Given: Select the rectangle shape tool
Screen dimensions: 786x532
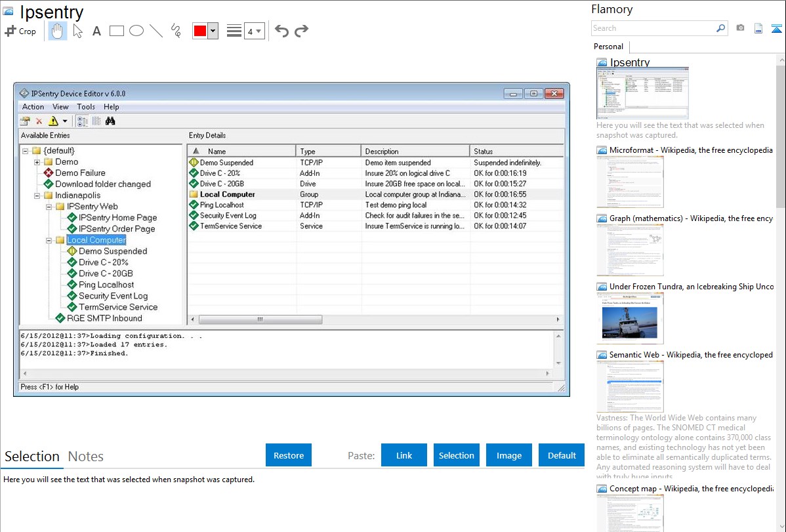Looking at the screenshot, I should pyautogui.click(x=117, y=31).
